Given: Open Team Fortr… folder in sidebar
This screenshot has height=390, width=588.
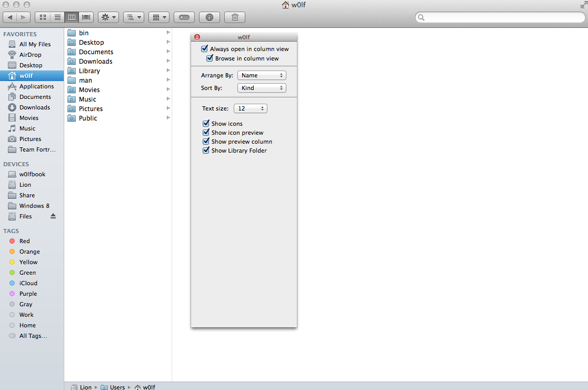Looking at the screenshot, I should pyautogui.click(x=32, y=149).
